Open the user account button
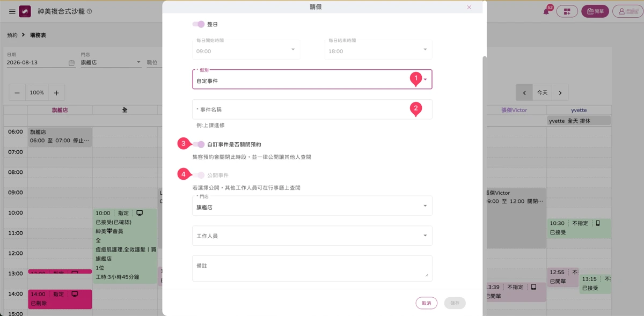 627,11
